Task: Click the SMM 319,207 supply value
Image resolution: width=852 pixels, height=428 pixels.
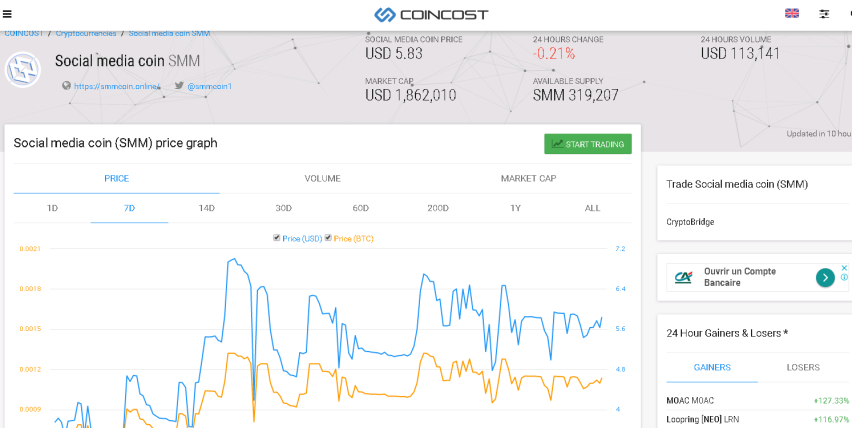Action: pos(575,96)
